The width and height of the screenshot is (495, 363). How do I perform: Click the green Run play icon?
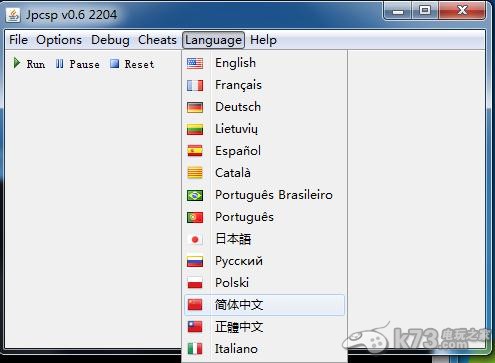(x=17, y=63)
